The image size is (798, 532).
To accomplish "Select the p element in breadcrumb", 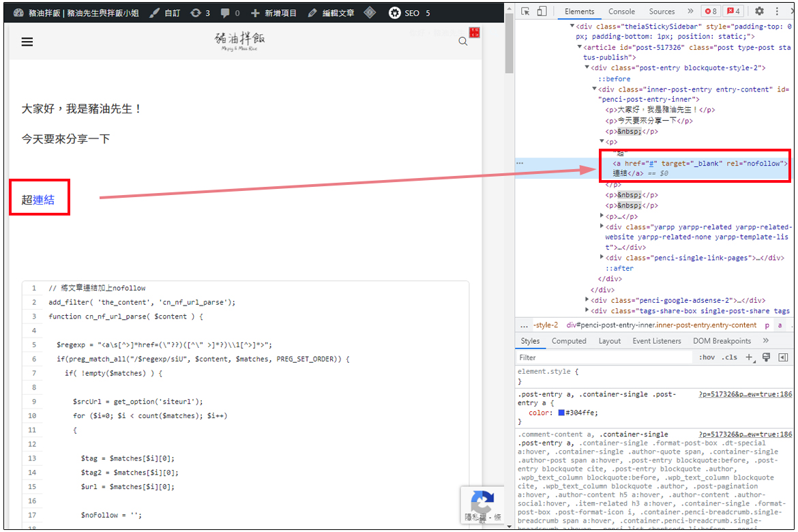I will pos(767,325).
